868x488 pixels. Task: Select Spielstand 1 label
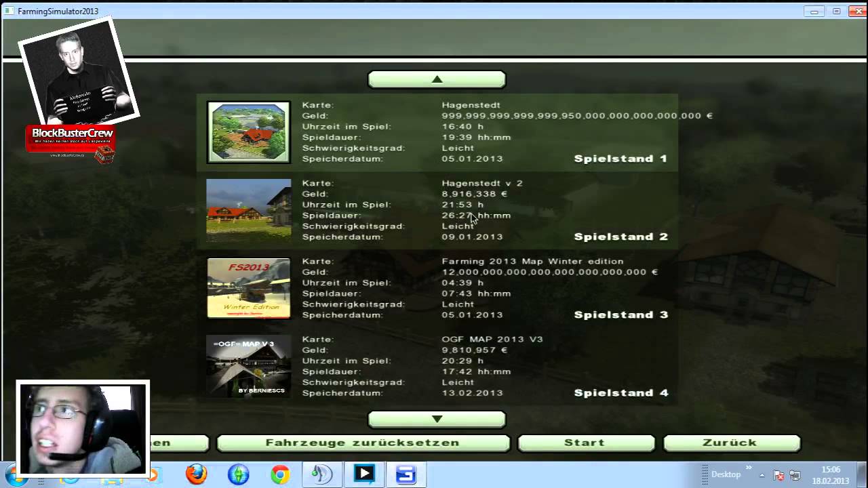[x=620, y=159]
